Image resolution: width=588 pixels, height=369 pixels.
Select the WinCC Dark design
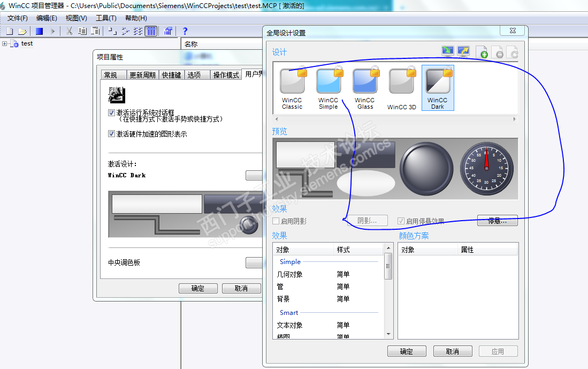[438, 88]
